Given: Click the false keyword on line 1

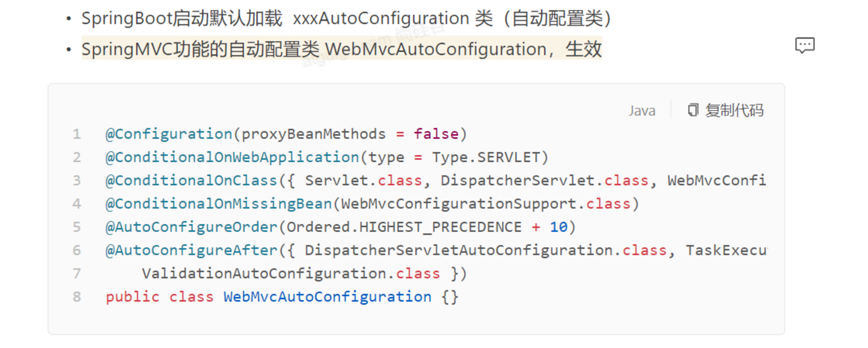Looking at the screenshot, I should (436, 134).
